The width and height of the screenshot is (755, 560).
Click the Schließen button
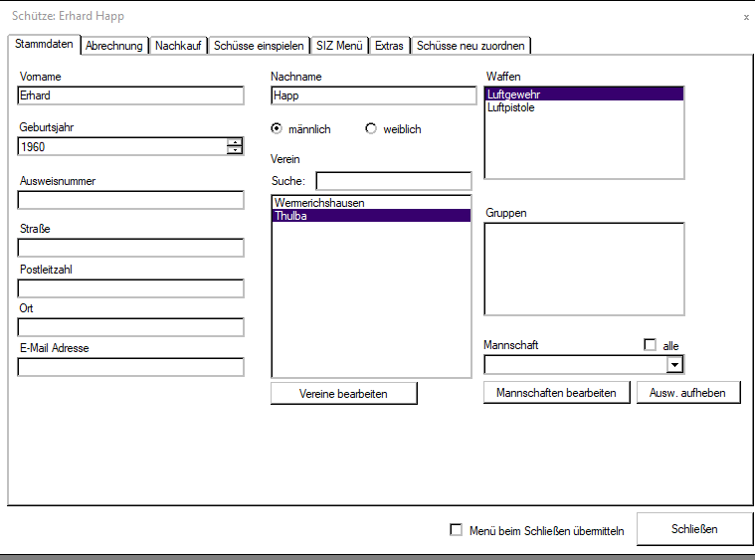(x=693, y=529)
